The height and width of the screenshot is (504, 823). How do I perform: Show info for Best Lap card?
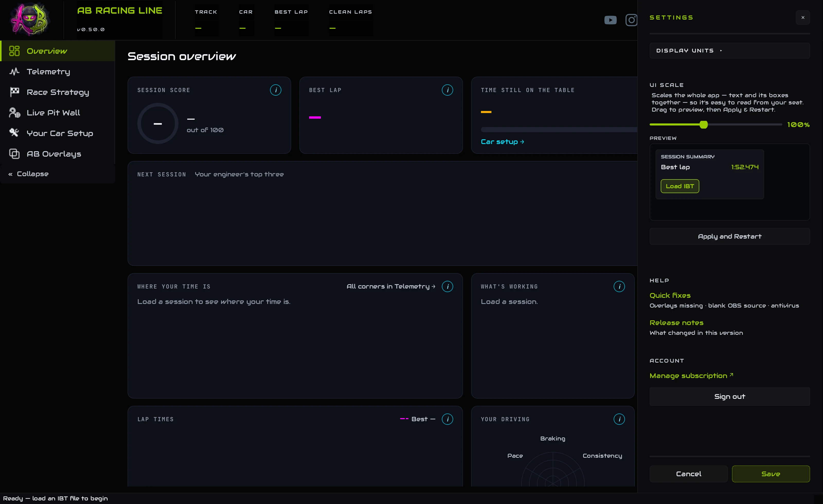(447, 90)
